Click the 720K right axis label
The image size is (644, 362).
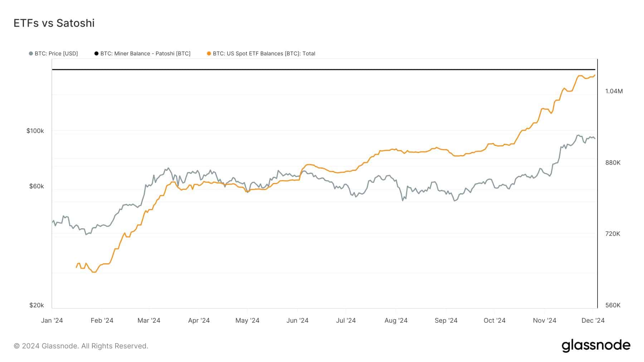tap(613, 234)
